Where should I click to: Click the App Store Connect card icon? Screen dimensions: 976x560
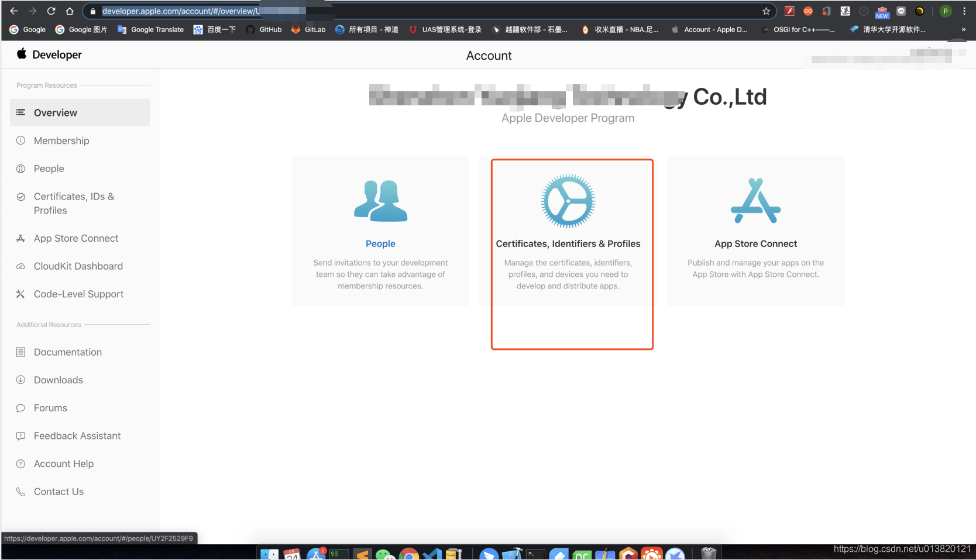coord(755,201)
